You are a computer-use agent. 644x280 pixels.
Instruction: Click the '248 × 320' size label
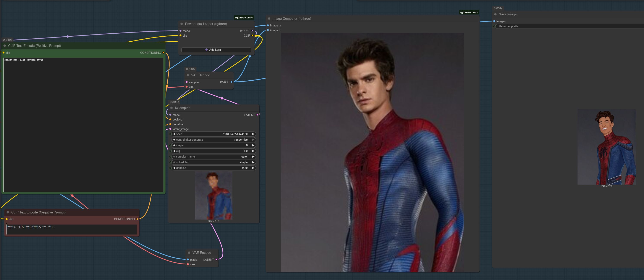[x=607, y=186]
